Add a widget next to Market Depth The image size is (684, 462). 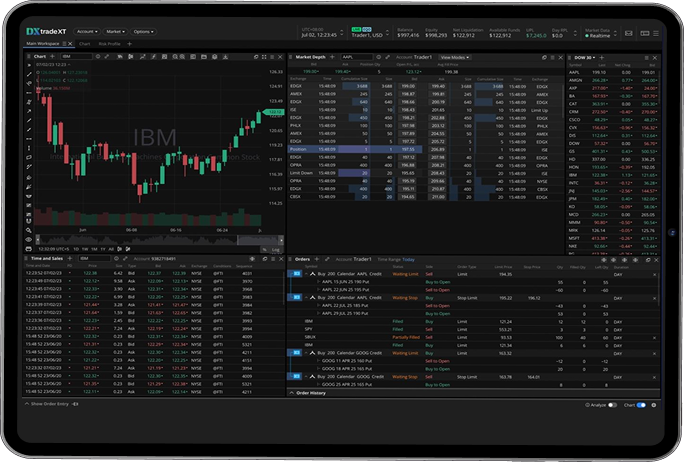pyautogui.click(x=332, y=57)
